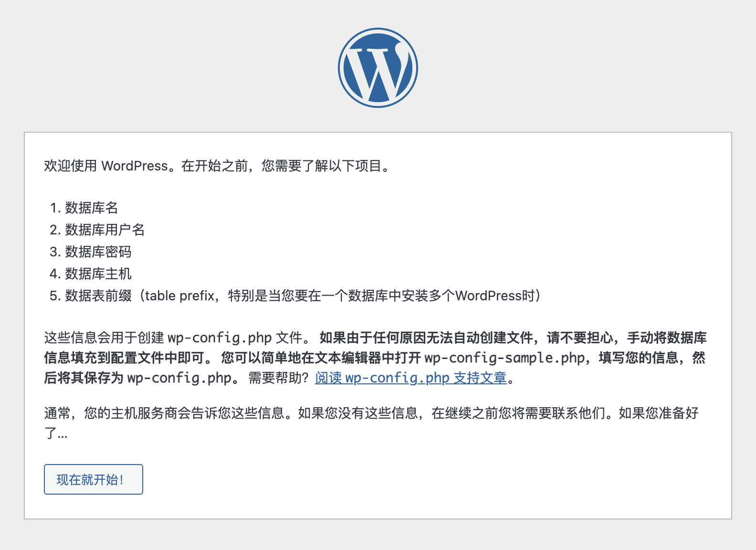756x550 pixels.
Task: Click the WordPress logo
Action: (x=378, y=68)
